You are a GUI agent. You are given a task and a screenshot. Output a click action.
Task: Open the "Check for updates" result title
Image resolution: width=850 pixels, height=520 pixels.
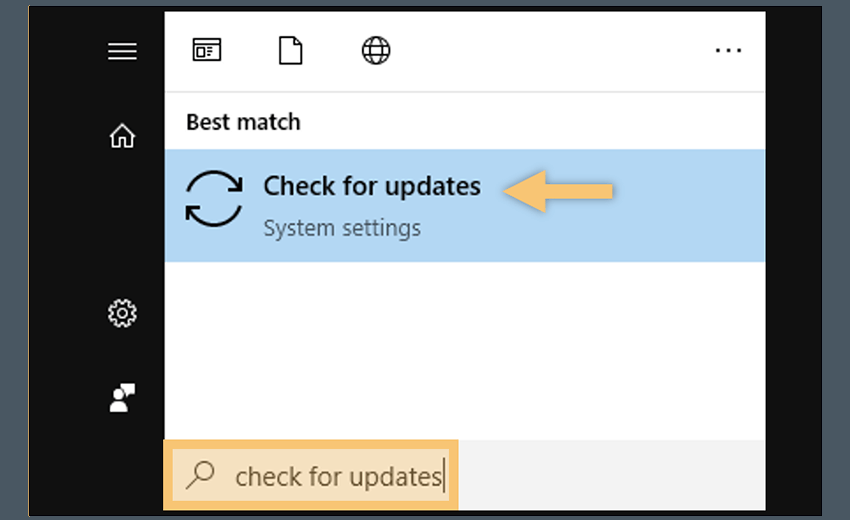[x=371, y=186]
